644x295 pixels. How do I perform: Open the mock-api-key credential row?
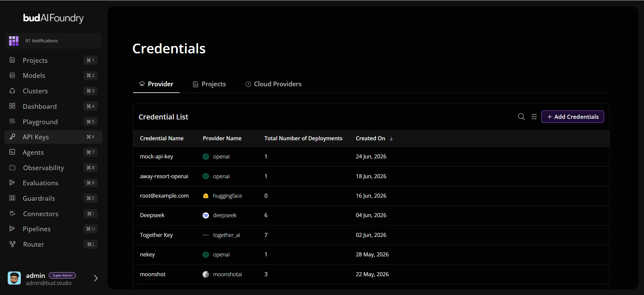(x=371, y=156)
